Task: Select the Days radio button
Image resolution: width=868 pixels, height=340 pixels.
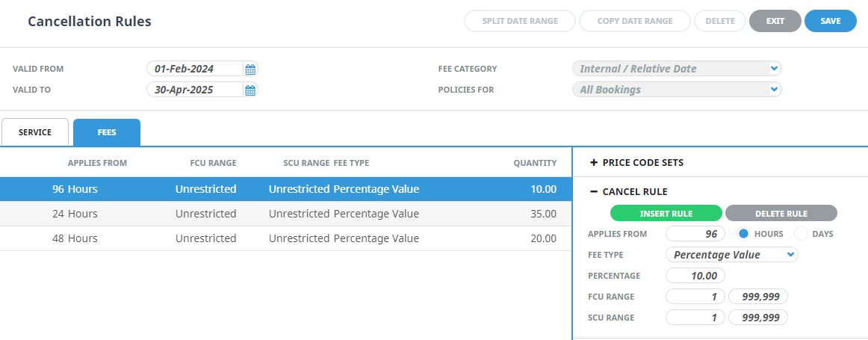Action: coord(801,234)
